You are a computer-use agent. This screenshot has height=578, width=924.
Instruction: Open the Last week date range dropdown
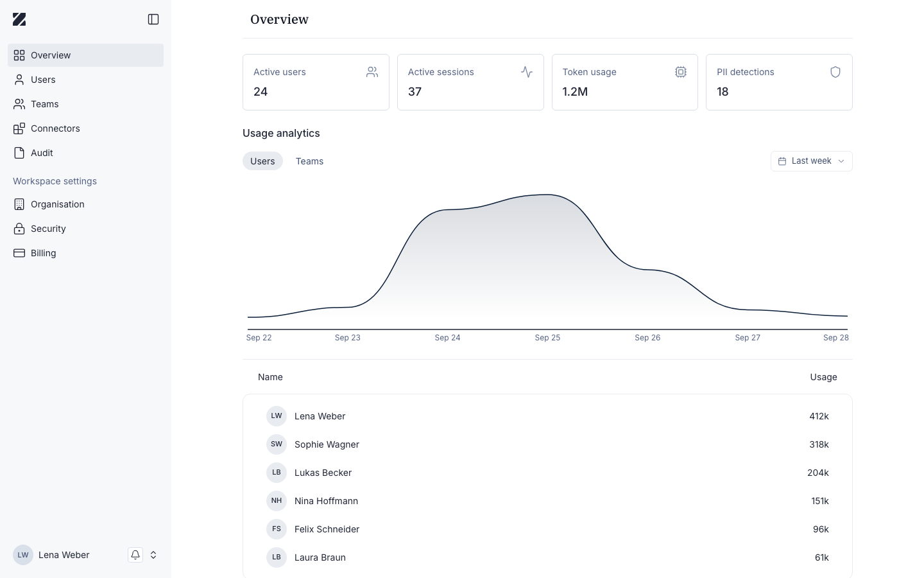click(x=812, y=161)
